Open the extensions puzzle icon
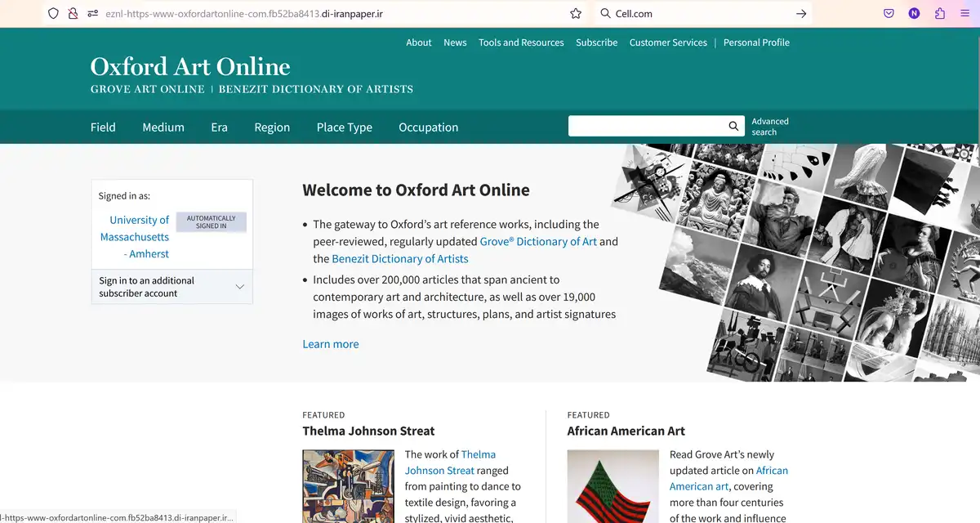Image resolution: width=980 pixels, height=523 pixels. pyautogui.click(x=938, y=13)
